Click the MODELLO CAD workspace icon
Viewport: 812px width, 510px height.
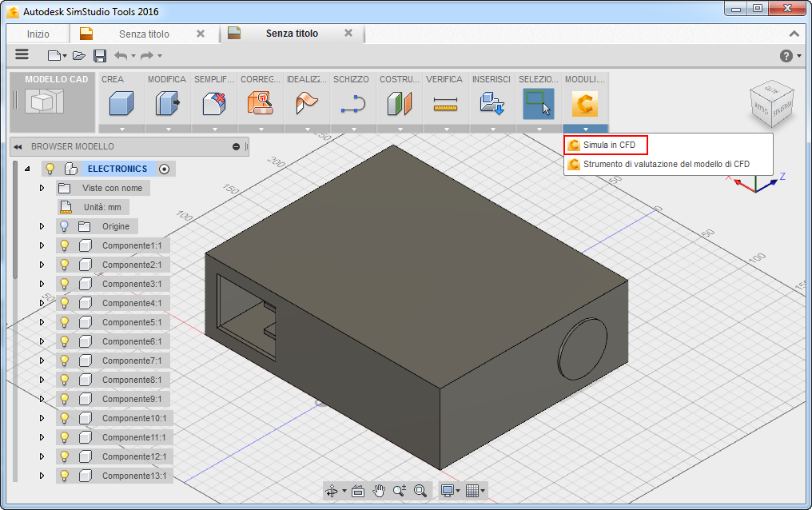[45, 101]
